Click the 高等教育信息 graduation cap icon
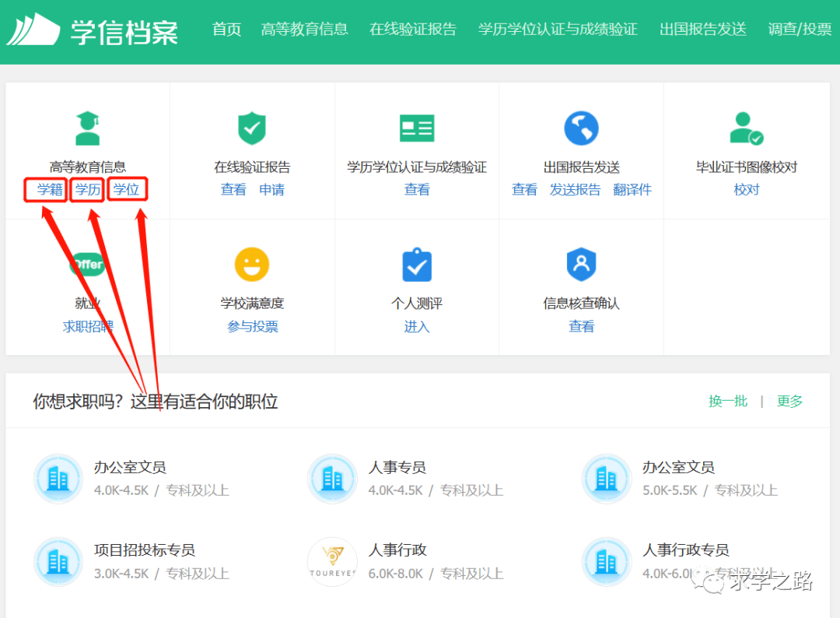The height and width of the screenshot is (618, 840). pos(87,128)
